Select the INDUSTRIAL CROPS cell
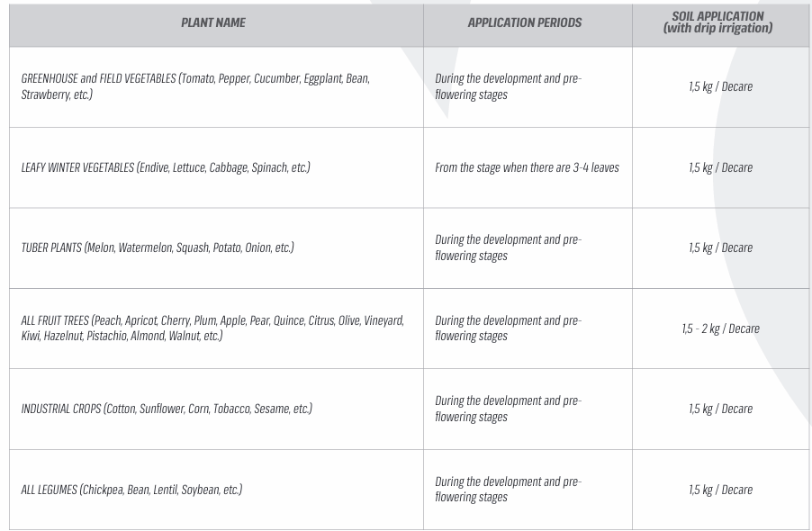Image resolution: width=812 pixels, height=531 pixels. coord(216,409)
